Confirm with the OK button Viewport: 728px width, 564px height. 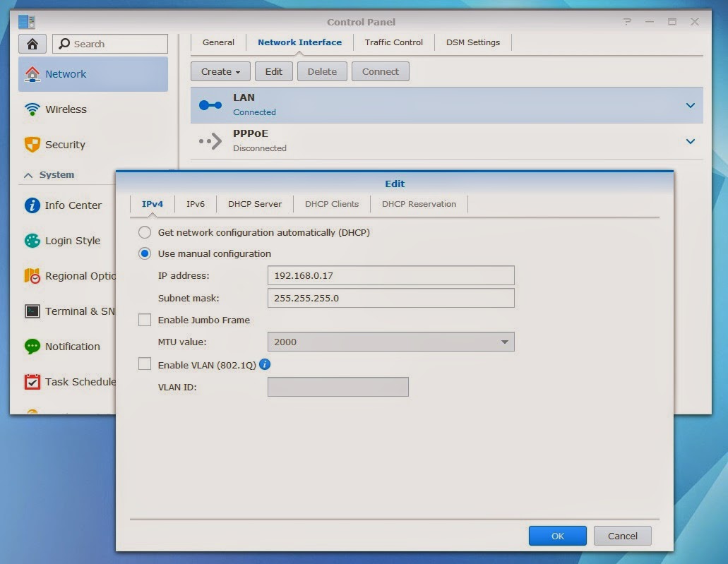pyautogui.click(x=558, y=536)
